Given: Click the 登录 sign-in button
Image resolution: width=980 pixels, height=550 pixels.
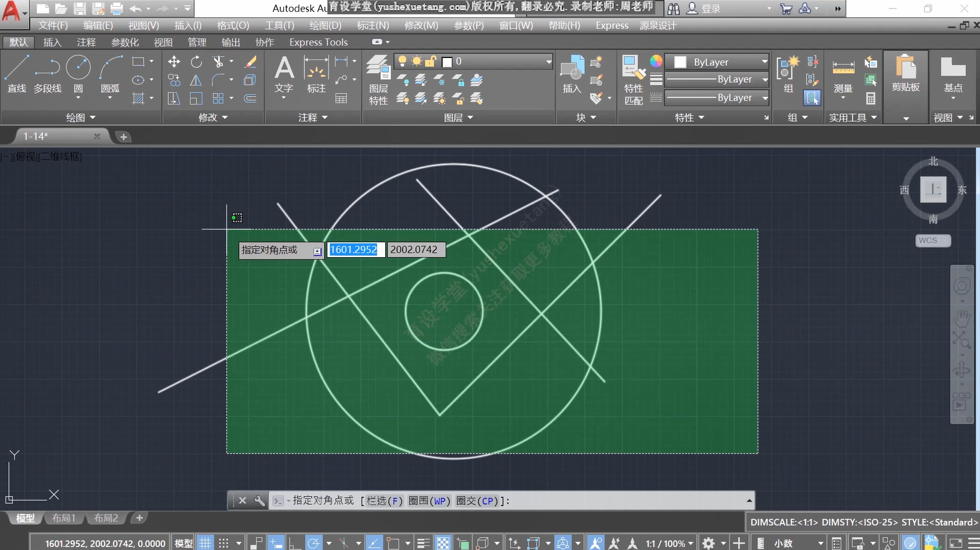Looking at the screenshot, I should (x=704, y=9).
